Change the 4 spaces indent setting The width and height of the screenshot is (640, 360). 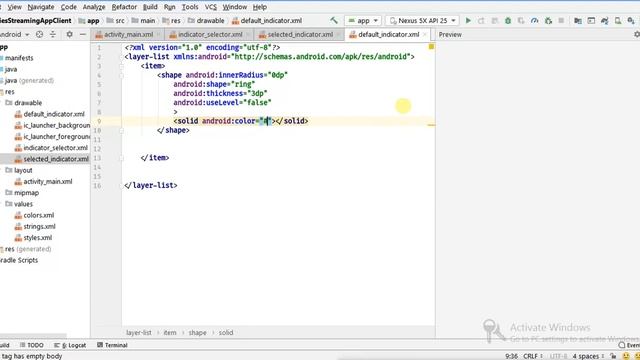click(588, 356)
